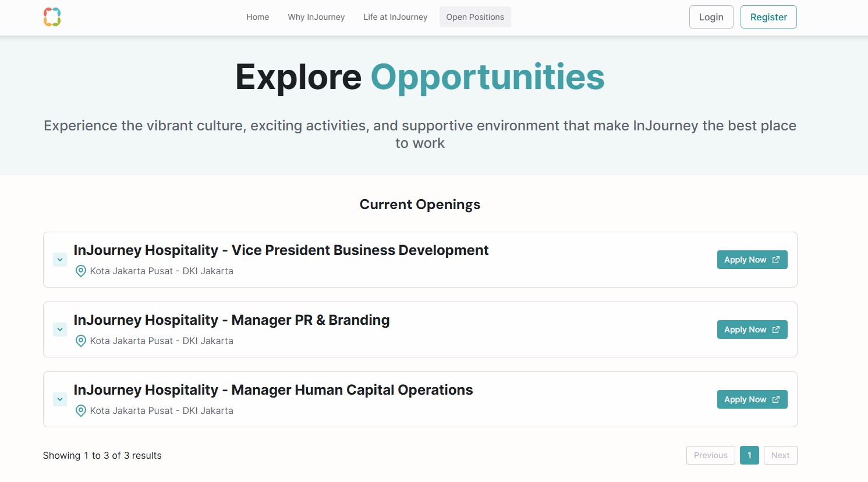Screen dimensions: 868x482
Task: Expand Manager PR & Branding job details
Action: tap(60, 329)
